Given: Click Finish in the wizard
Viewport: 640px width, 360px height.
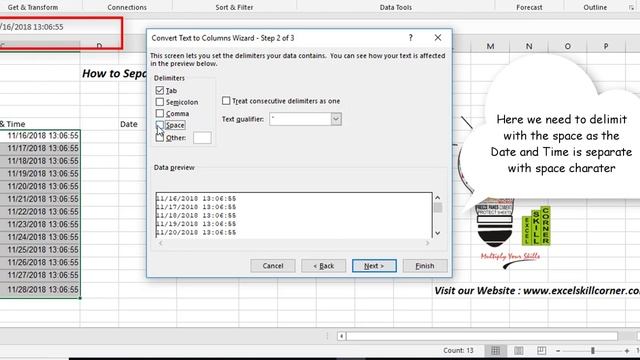Looking at the screenshot, I should pyautogui.click(x=425, y=266).
